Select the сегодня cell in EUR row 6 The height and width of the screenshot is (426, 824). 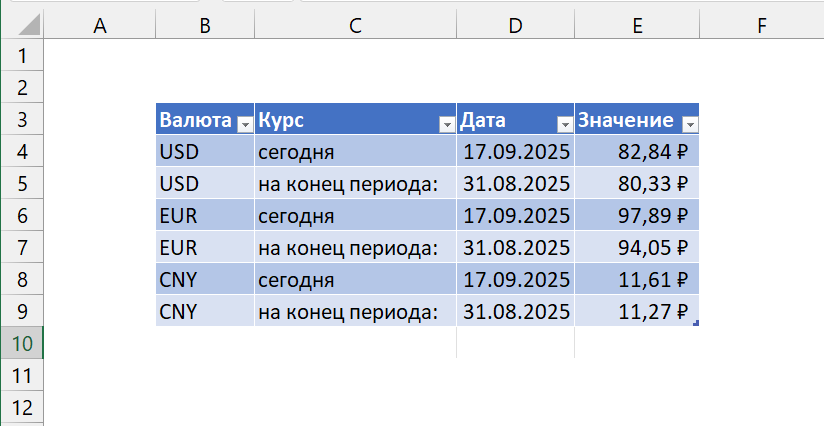coord(355,215)
